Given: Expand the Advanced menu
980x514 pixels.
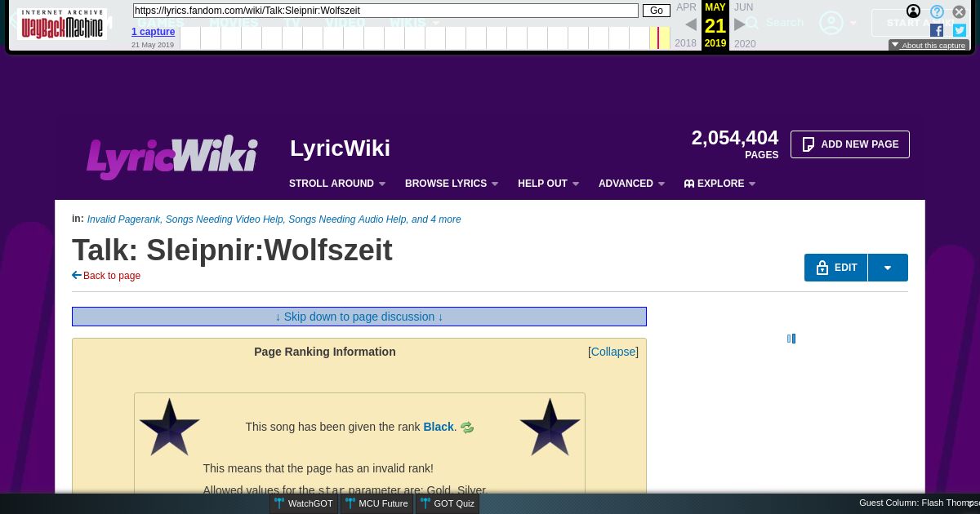Looking at the screenshot, I should coord(631,184).
